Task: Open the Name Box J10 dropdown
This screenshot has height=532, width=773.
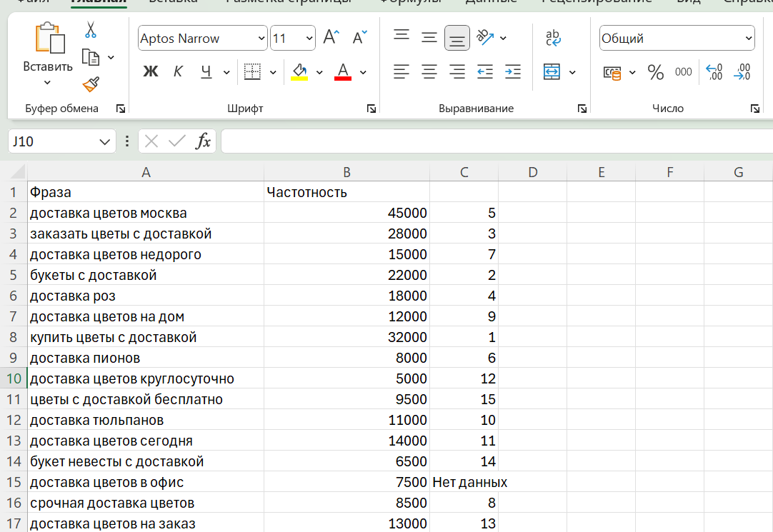Action: [x=104, y=142]
